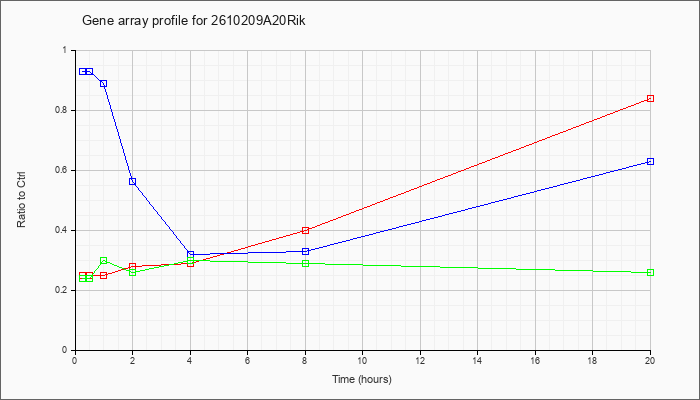
Task: Select the green peak marker at 1 hour
Action: pos(104,260)
